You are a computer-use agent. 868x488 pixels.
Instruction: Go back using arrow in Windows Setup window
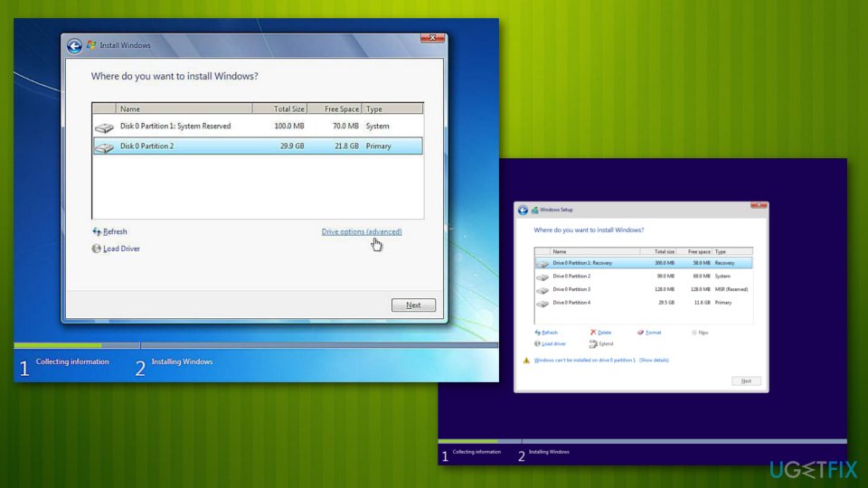523,211
